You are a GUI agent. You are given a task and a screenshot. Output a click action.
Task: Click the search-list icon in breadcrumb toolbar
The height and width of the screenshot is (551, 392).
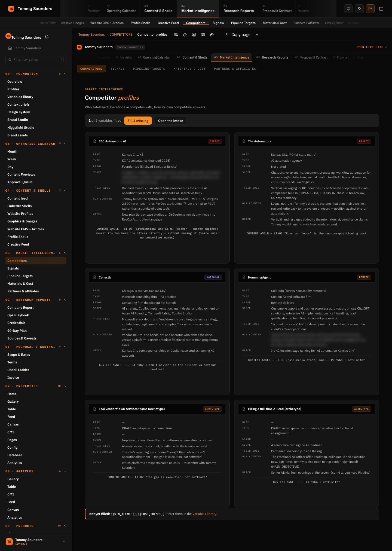pos(176,35)
